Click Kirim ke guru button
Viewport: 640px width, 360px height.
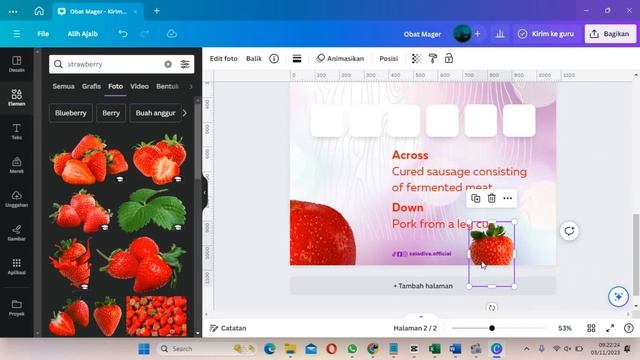pos(546,34)
